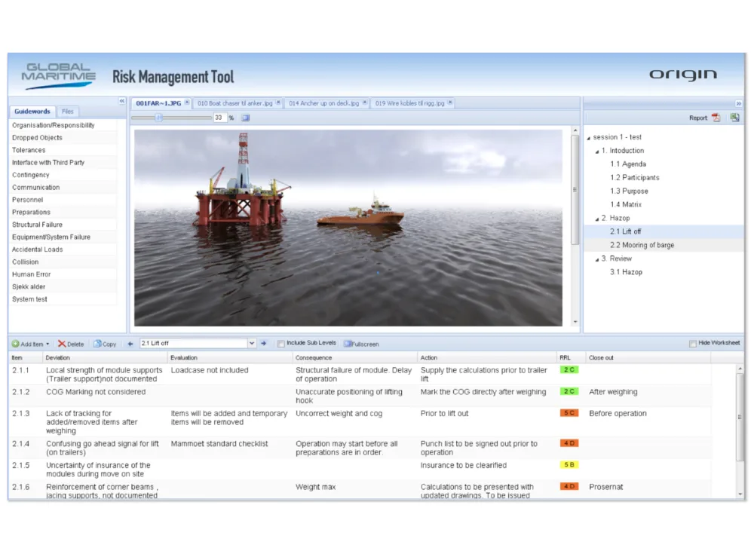The height and width of the screenshot is (560, 754).
Task: Open the Add Item dropdown arrow
Action: (48, 344)
